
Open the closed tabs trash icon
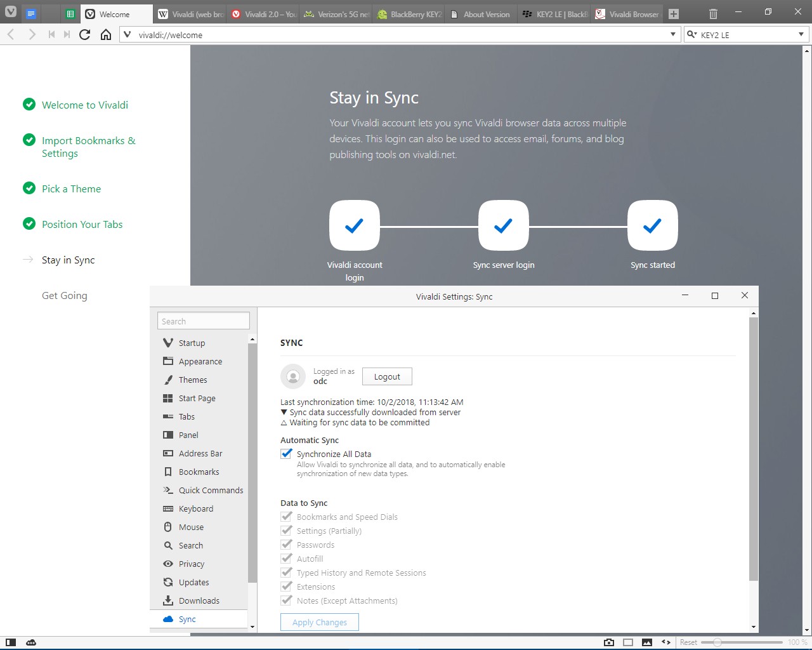pos(713,14)
